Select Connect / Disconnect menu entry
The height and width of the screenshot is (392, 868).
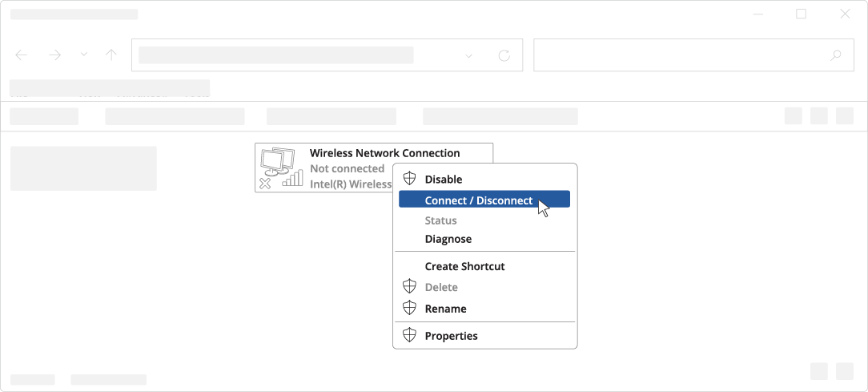[x=478, y=200]
